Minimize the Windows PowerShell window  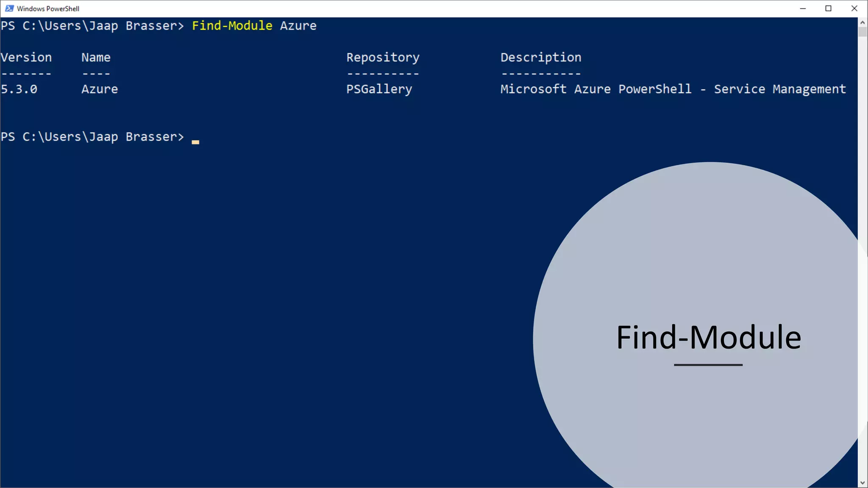point(803,8)
